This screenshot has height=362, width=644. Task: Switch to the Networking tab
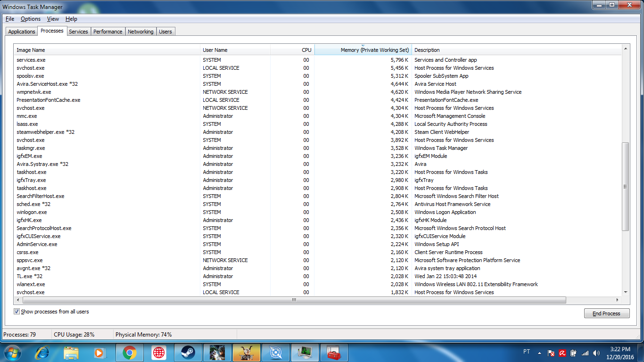(x=140, y=32)
